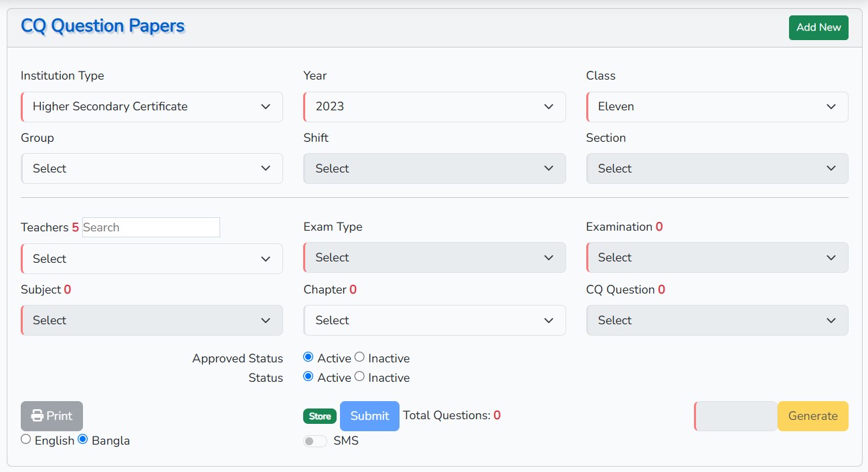Image resolution: width=868 pixels, height=472 pixels.
Task: Toggle the SMS switch
Action: [315, 441]
